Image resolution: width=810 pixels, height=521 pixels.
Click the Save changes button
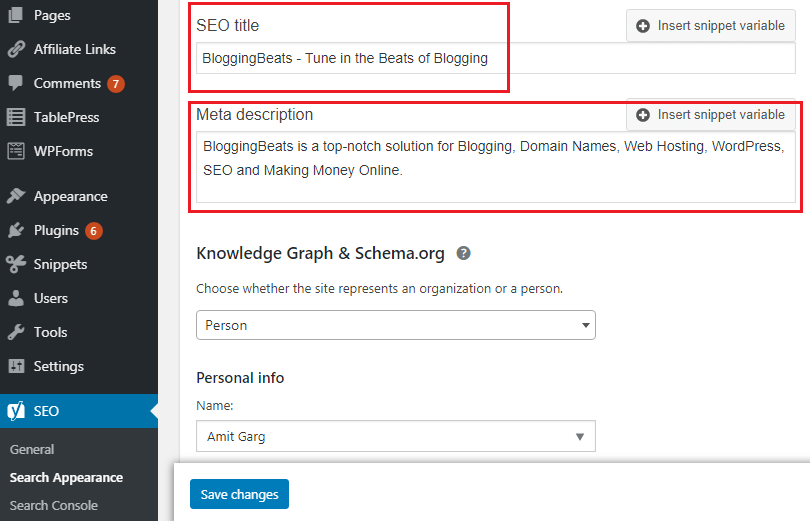point(239,494)
